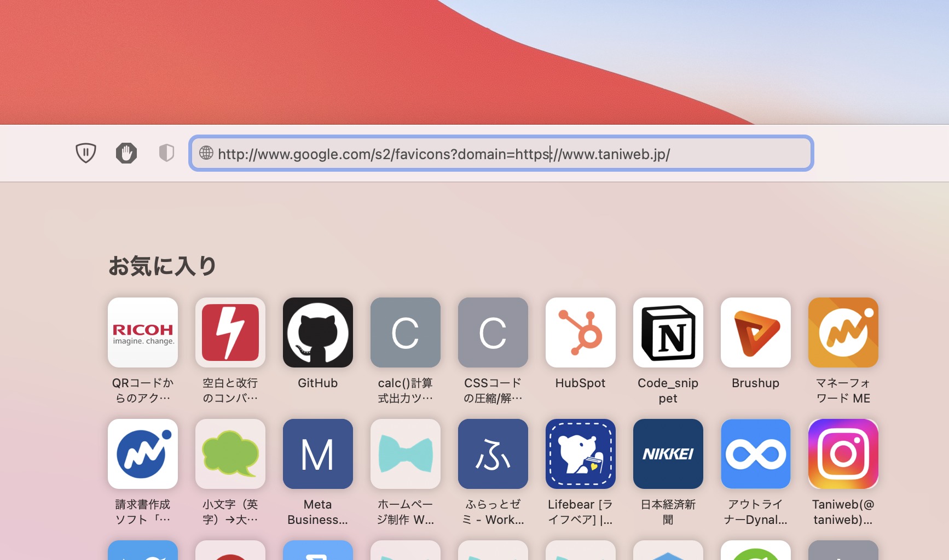Open CSSコードの圧縮/解 tool favorite
Viewport: 949px width, 560px height.
tap(493, 332)
